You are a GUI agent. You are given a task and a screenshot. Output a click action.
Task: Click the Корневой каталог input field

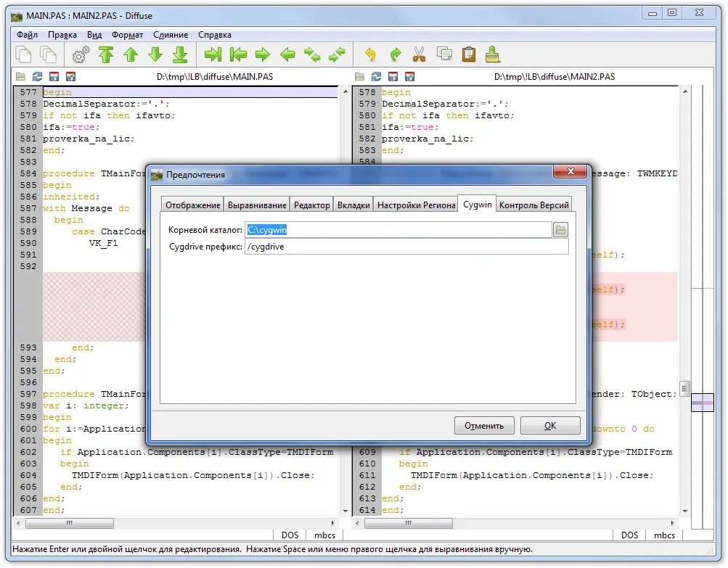tap(398, 230)
